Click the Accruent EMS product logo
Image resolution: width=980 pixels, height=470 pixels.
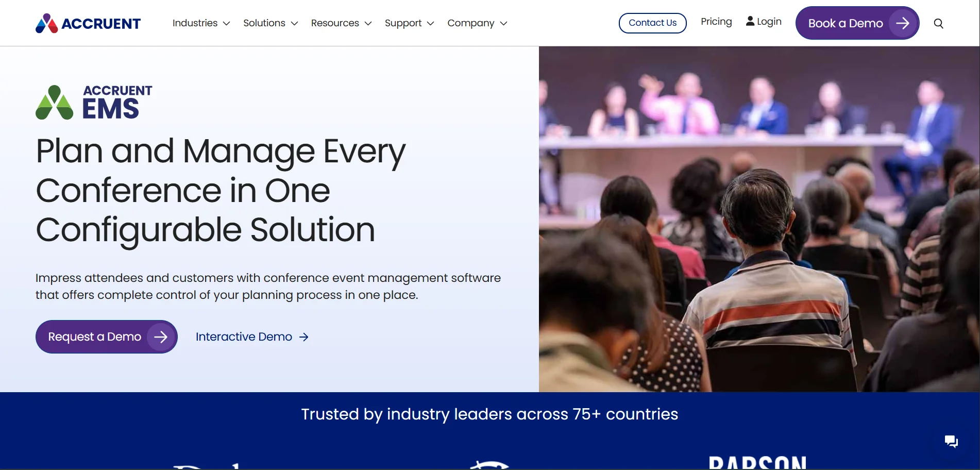(x=94, y=103)
